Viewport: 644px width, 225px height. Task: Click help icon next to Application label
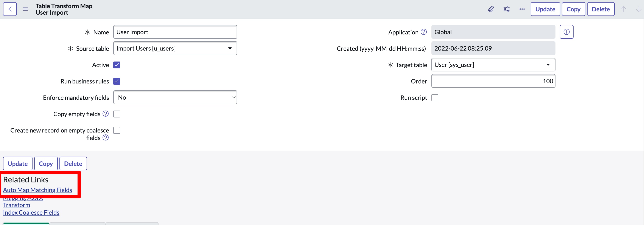tap(423, 32)
